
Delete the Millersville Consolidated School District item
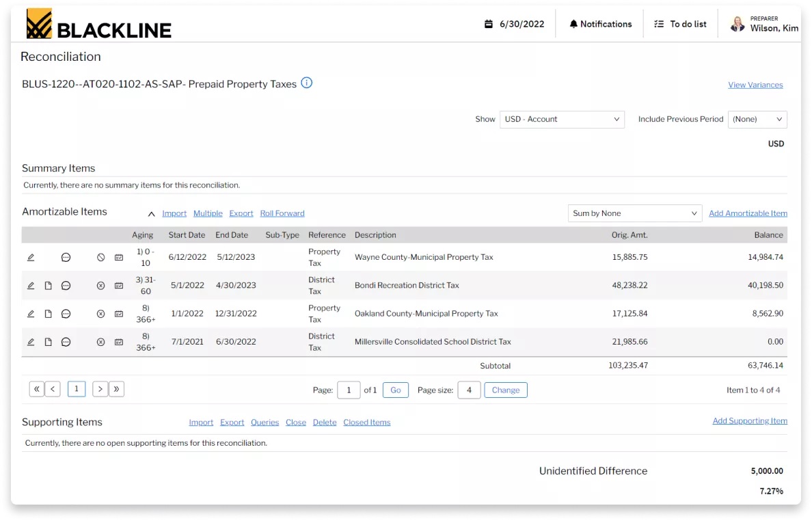coord(101,342)
